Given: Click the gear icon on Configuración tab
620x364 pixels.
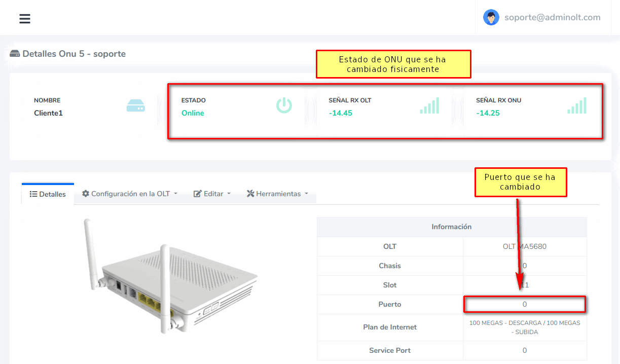Looking at the screenshot, I should point(86,194).
